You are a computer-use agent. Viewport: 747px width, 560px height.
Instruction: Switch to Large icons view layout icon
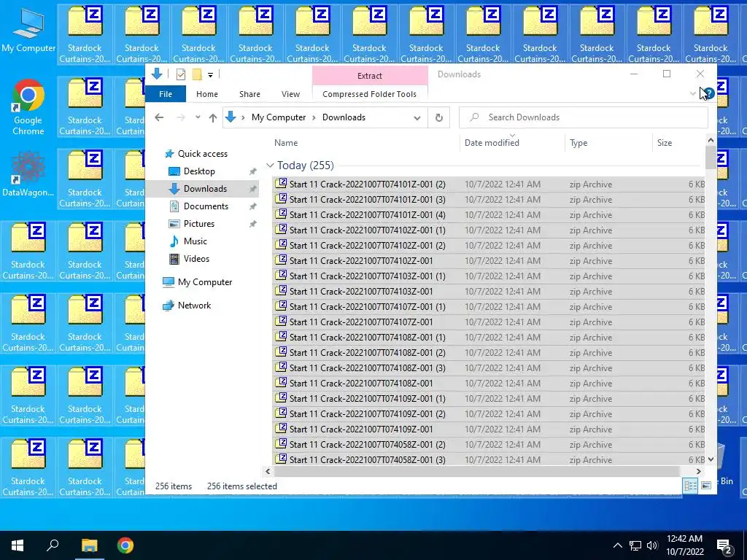[706, 485]
